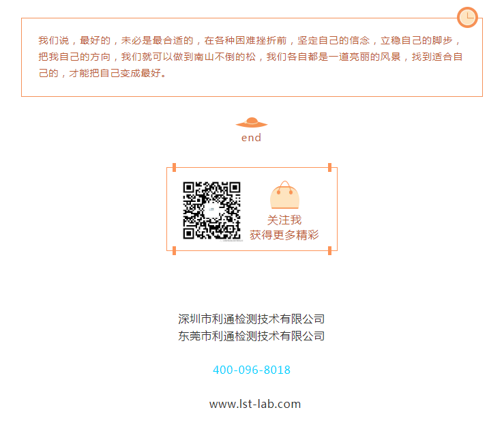Click the top-left QR finder square
The width and height of the screenshot is (504, 440).
pos(189,188)
